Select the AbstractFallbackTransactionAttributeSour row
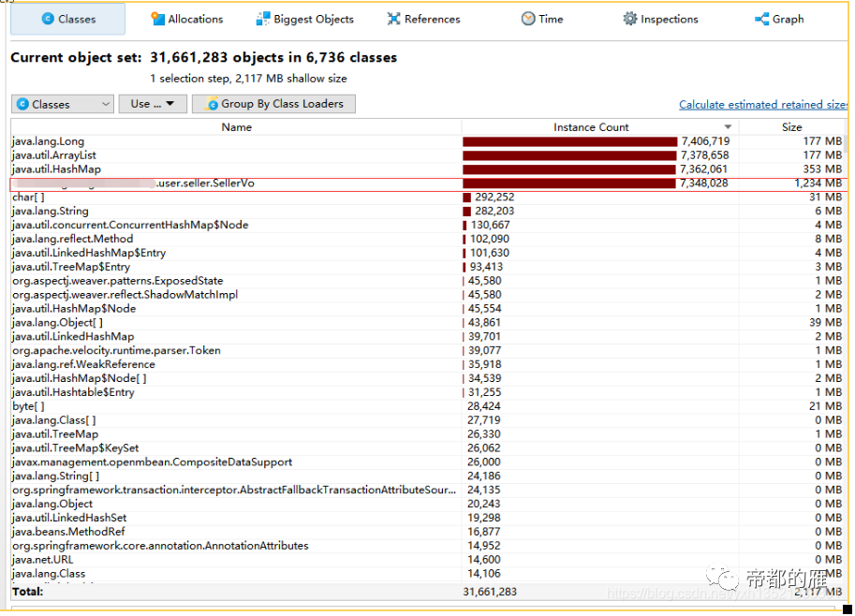This screenshot has width=855, height=616. [427, 490]
